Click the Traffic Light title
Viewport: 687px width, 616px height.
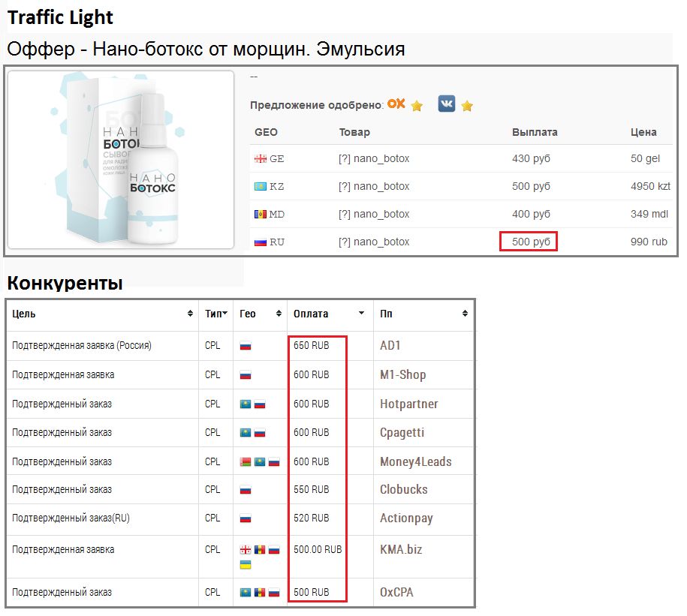[61, 17]
